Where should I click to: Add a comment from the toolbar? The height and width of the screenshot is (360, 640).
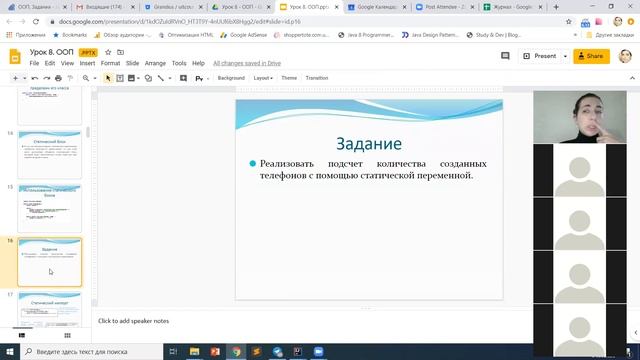click(183, 78)
